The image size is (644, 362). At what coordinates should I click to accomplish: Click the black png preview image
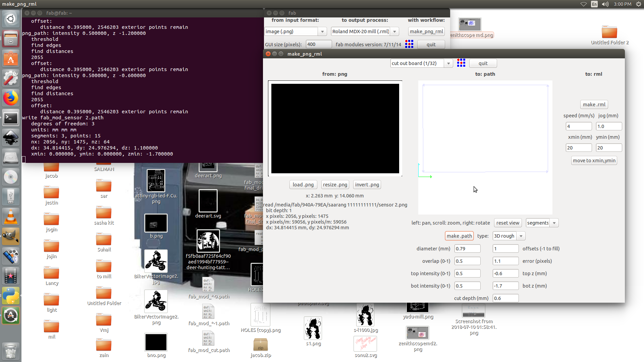pos(335,128)
